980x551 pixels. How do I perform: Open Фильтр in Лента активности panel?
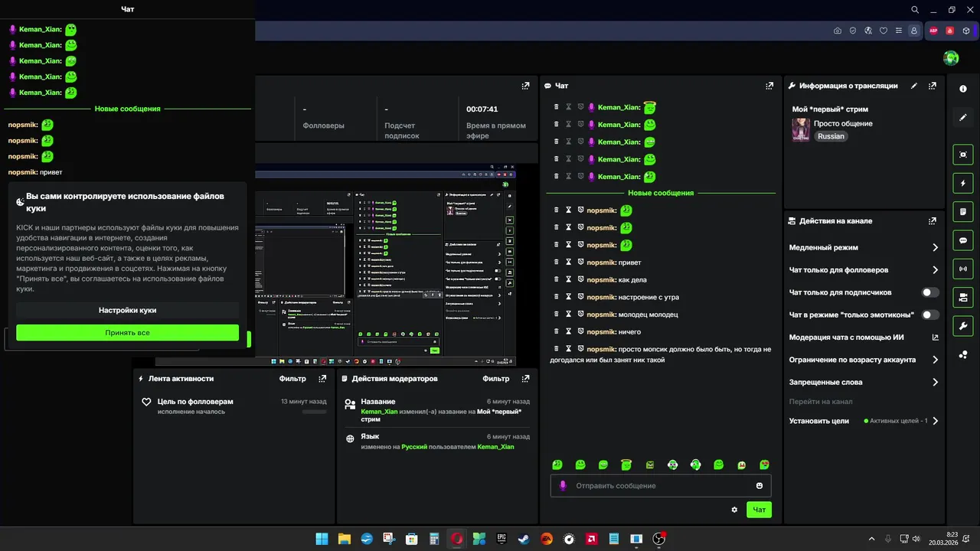click(292, 379)
